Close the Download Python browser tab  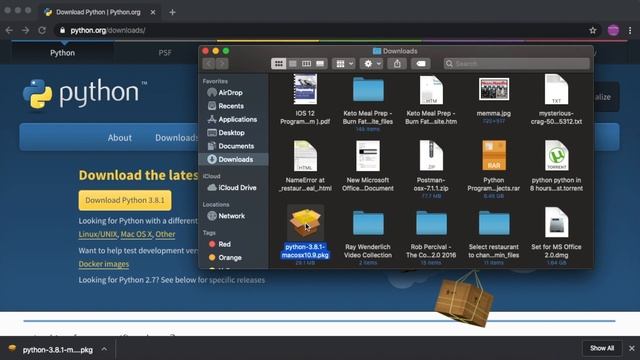(153, 12)
